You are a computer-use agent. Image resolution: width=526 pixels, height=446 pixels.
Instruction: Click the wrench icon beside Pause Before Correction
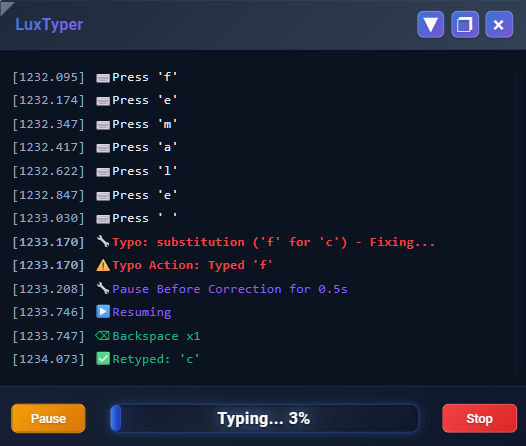103,288
